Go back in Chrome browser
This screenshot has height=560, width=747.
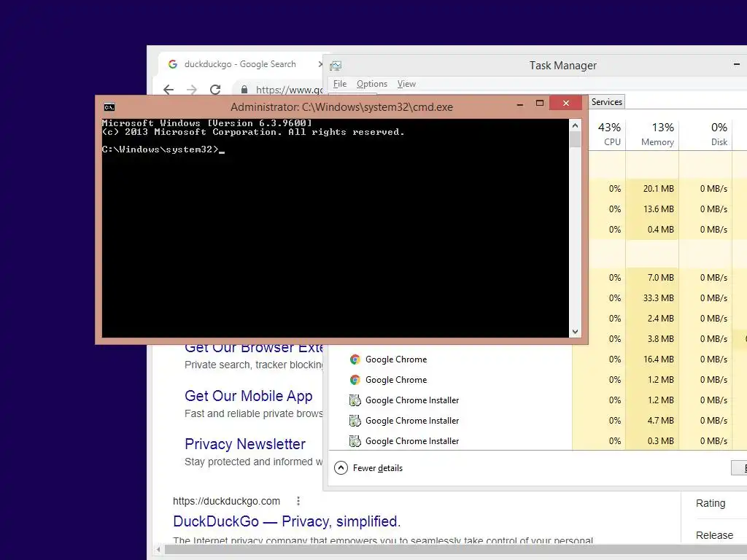click(x=169, y=89)
